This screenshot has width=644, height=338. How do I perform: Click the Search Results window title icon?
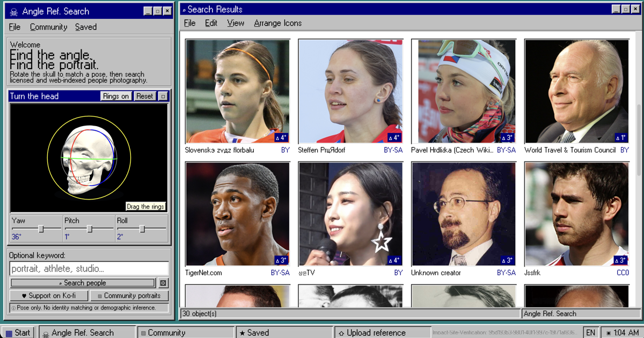point(184,10)
